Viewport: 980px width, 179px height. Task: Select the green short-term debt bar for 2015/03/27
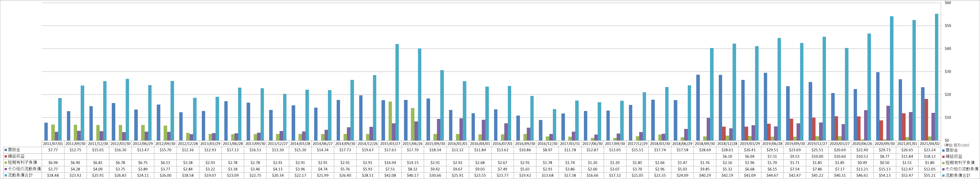[390, 121]
